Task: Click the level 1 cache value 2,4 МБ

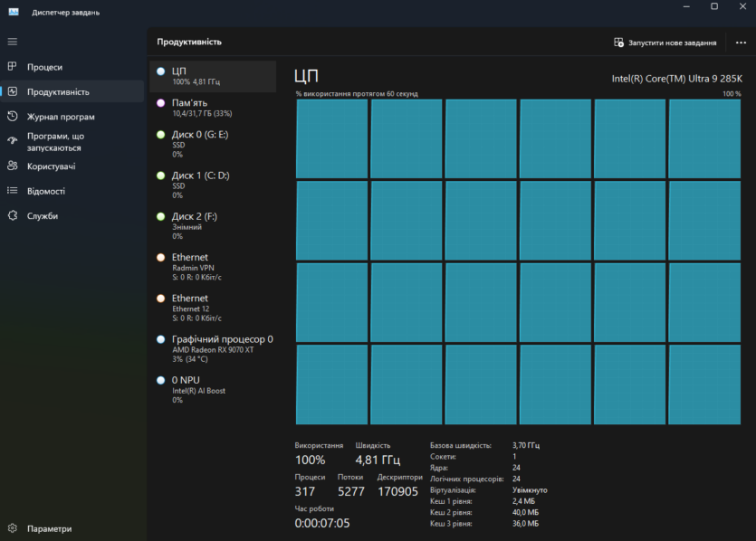Action: coord(523,501)
